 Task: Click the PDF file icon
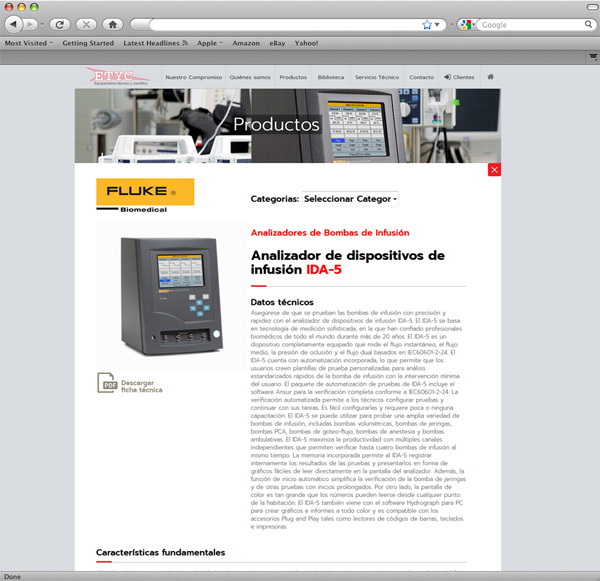(x=107, y=383)
